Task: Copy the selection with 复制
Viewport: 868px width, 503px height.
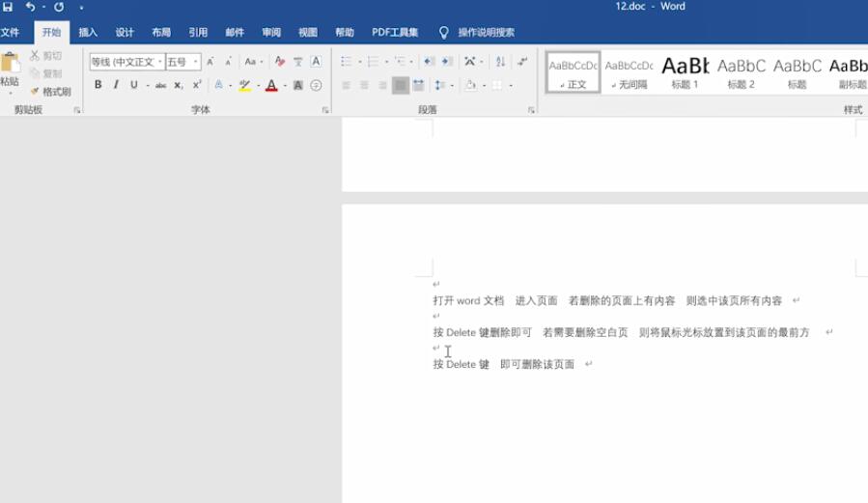Action: [46, 73]
